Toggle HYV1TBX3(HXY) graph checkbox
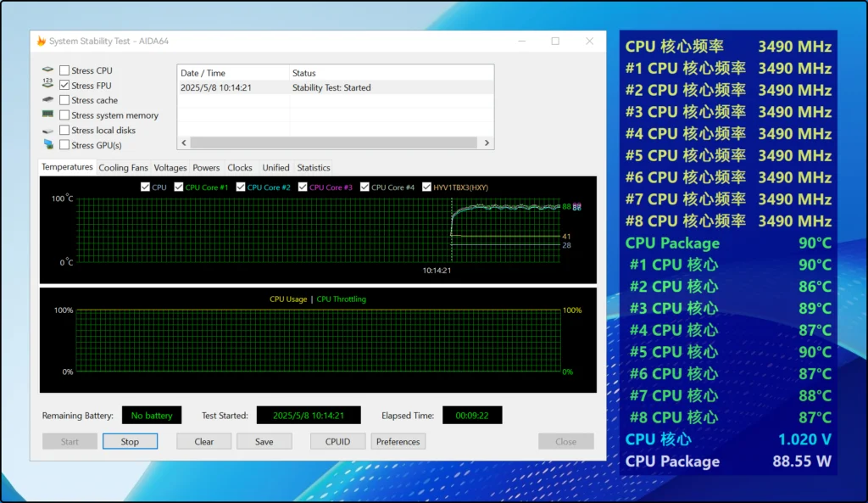868x503 pixels. coord(426,187)
